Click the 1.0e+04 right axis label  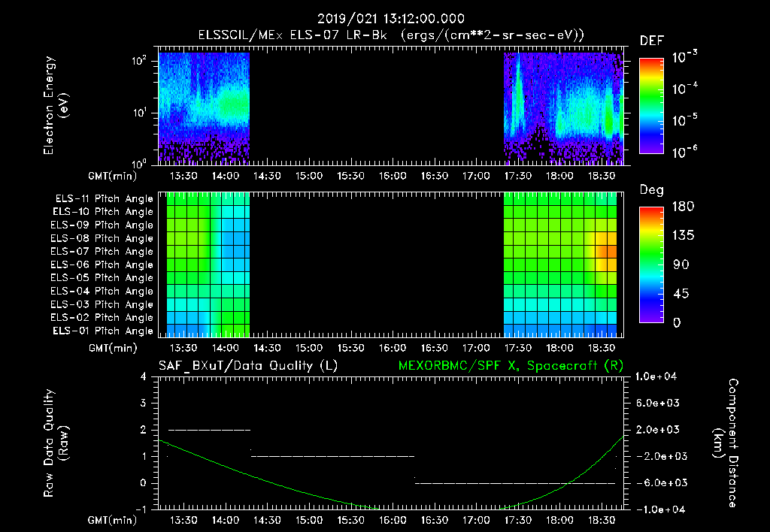click(x=656, y=376)
